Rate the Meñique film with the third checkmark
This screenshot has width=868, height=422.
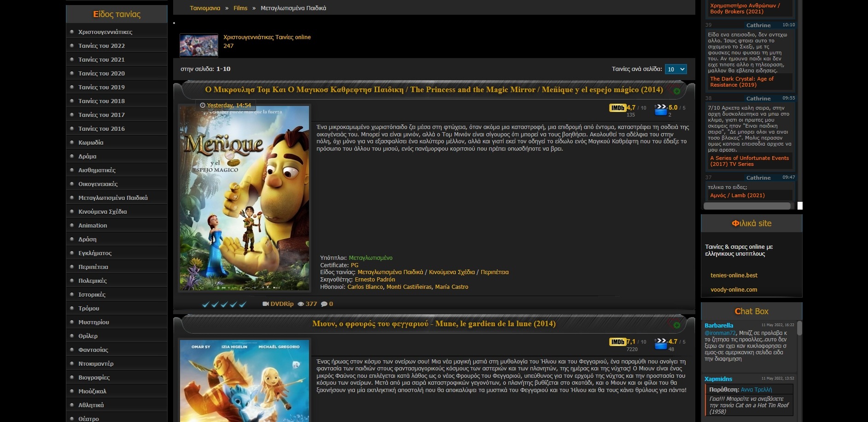(x=224, y=304)
